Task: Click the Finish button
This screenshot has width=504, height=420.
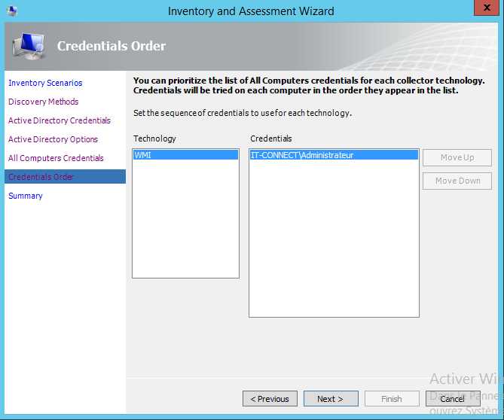Action: click(392, 399)
